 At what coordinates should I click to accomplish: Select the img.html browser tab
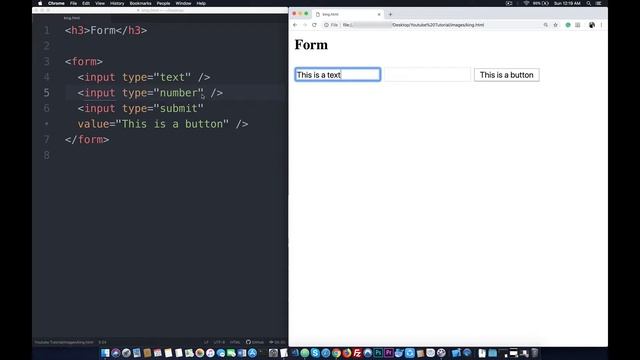(348, 14)
